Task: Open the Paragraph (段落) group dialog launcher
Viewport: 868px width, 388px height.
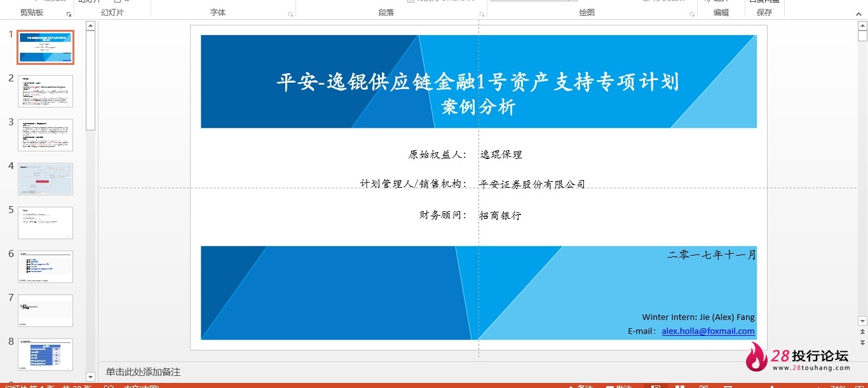Action: tap(481, 14)
